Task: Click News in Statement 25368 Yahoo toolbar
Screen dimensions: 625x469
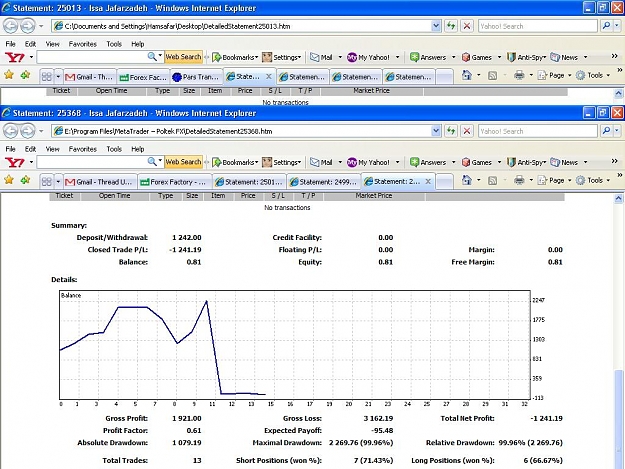Action: click(564, 162)
